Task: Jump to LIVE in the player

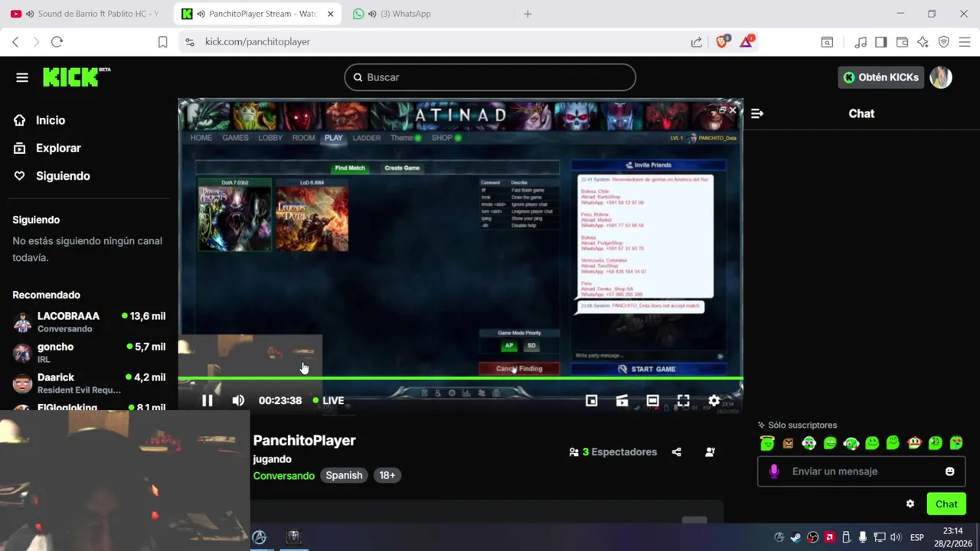Action: click(x=328, y=400)
